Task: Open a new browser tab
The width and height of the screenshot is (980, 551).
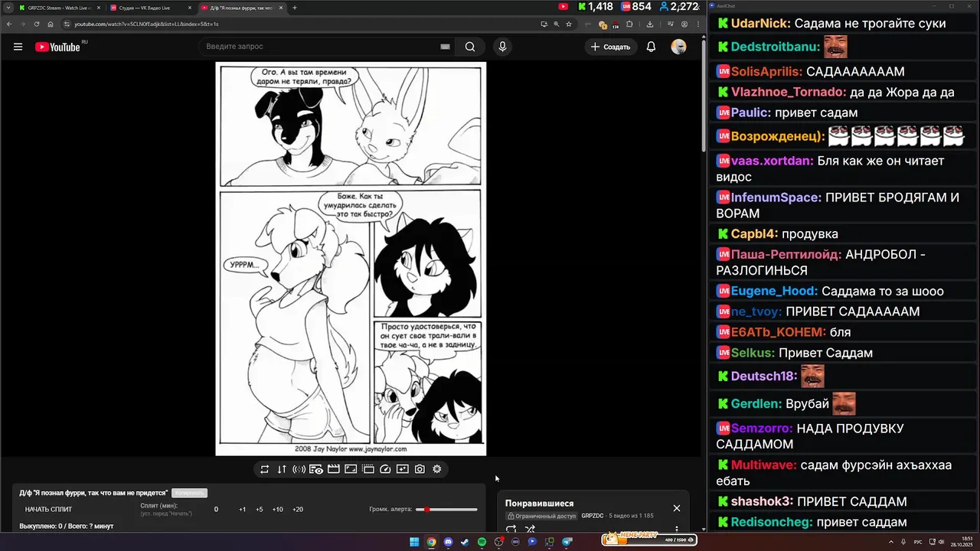Action: tap(295, 8)
